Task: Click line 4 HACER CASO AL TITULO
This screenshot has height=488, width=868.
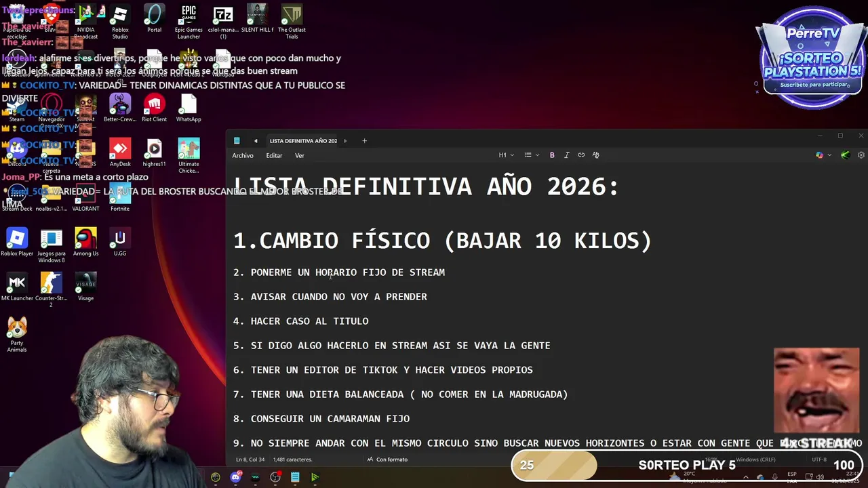Action: pyautogui.click(x=301, y=321)
